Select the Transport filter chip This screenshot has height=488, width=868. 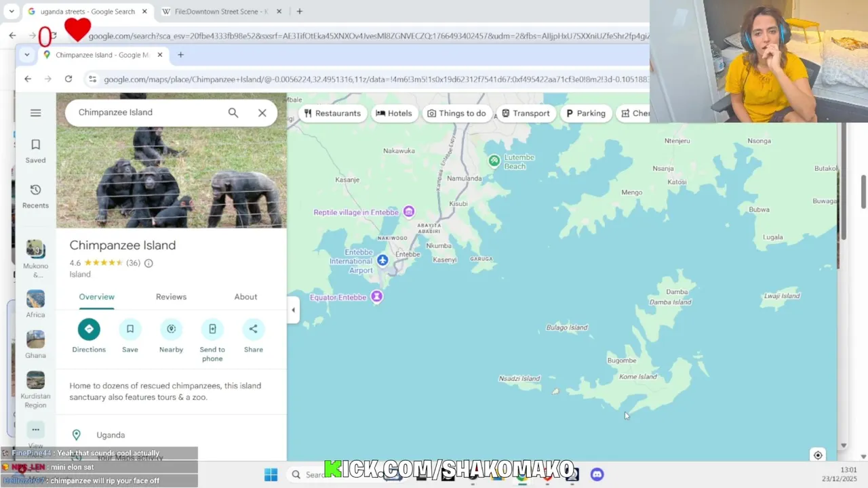tap(526, 113)
